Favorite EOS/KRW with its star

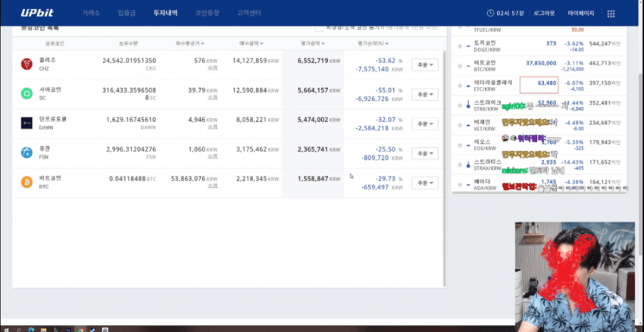coord(460,145)
